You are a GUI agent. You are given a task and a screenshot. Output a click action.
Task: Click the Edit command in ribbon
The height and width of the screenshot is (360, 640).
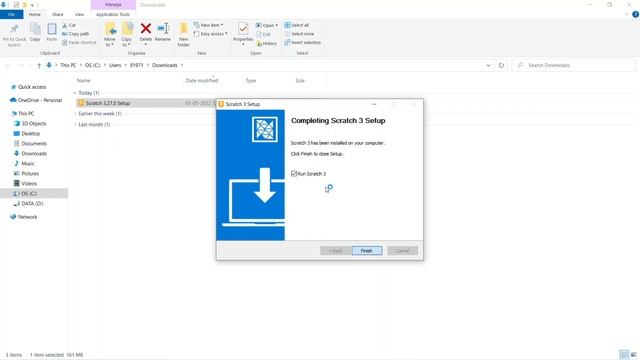point(264,34)
